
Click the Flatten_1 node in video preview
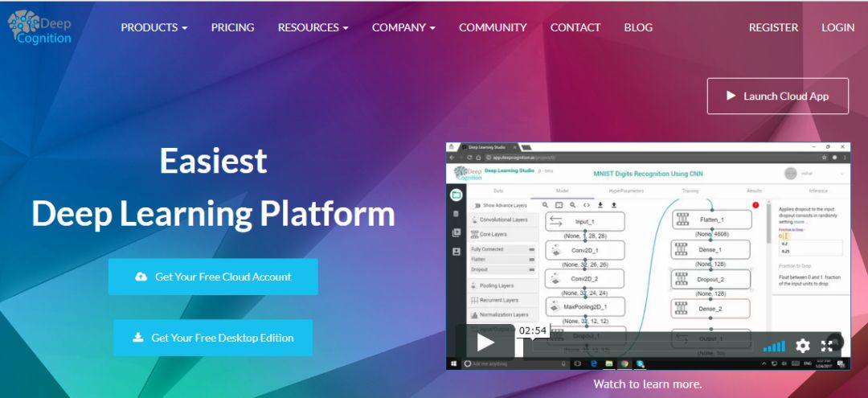coord(712,220)
